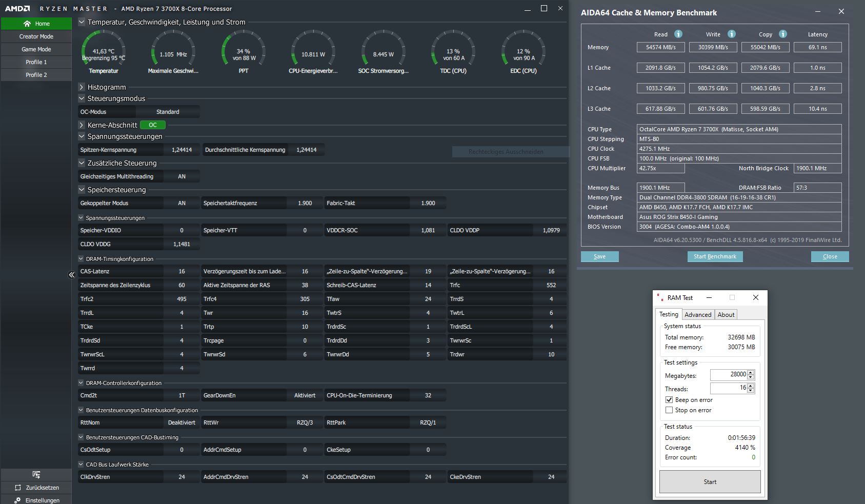Select the Testing tab in RAM Test
Screen dimensions: 865x504
pos(669,314)
